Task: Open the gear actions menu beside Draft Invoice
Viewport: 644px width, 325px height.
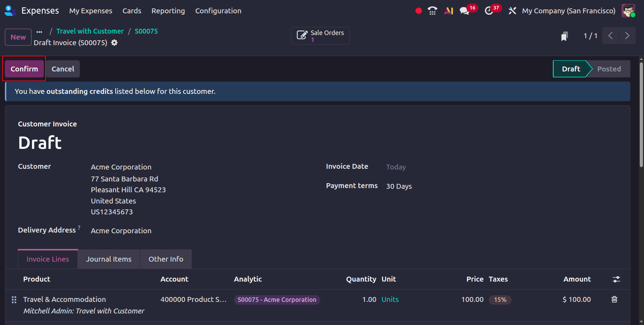Action: [x=114, y=43]
